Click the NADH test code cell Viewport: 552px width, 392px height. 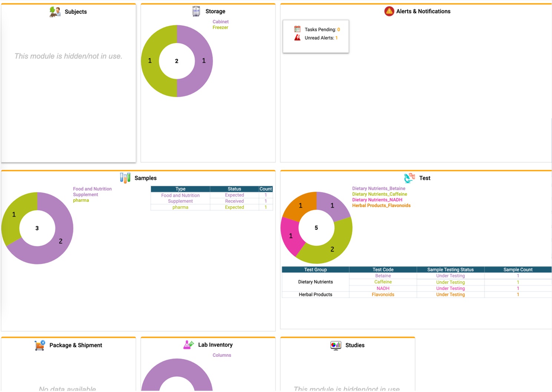383,289
